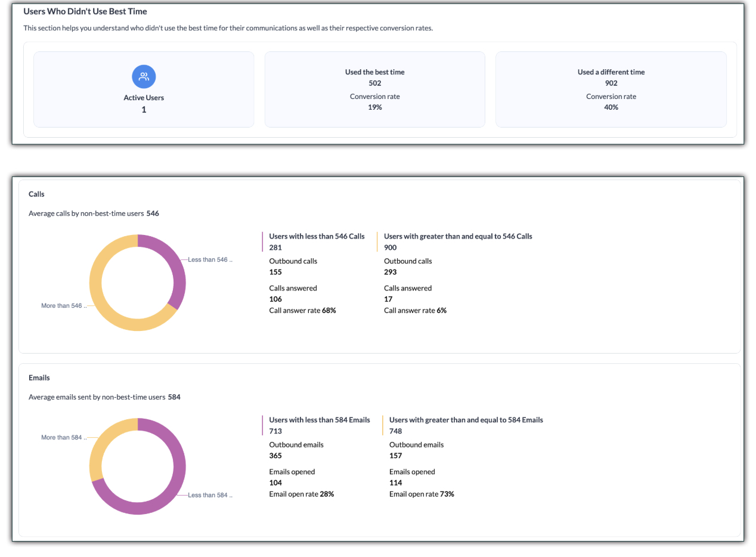Select the 'More than 584' chart label
The width and height of the screenshot is (756, 557).
64,438
